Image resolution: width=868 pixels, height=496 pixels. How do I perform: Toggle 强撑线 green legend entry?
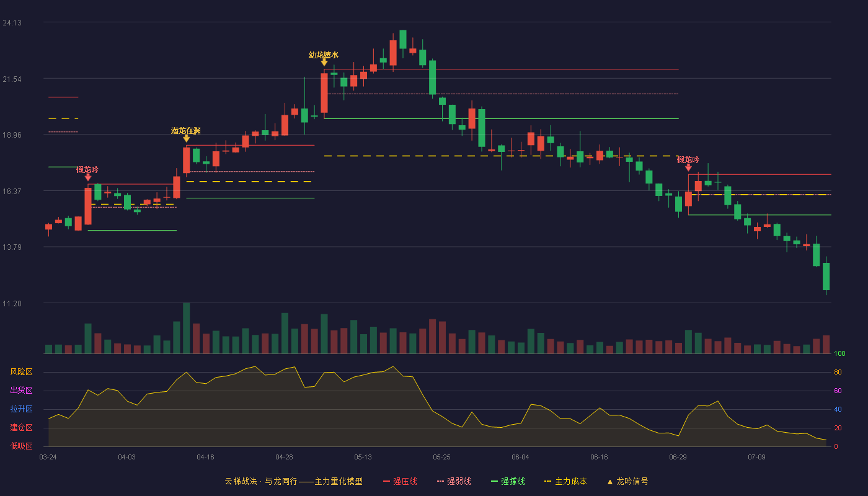coord(508,481)
